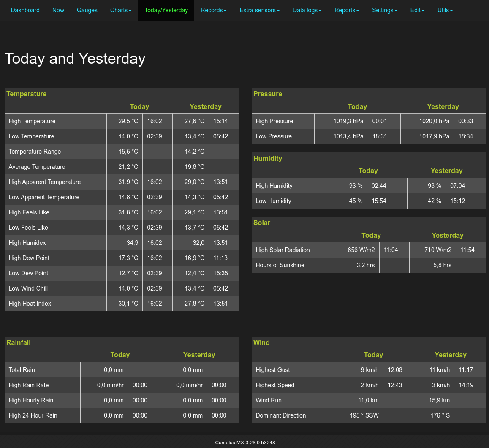Open the Dashboard page link
The width and height of the screenshot is (489, 448).
[25, 10]
